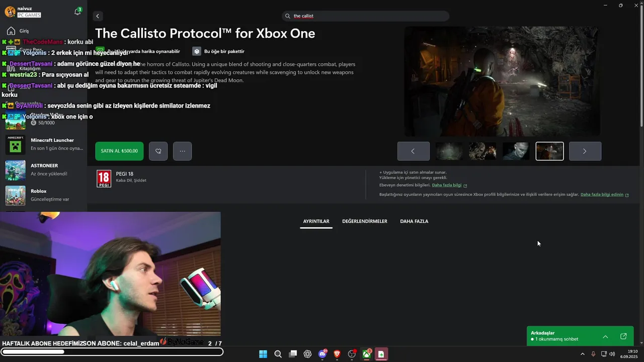Open the Windows Start menu
The height and width of the screenshot is (362, 644).
click(x=263, y=354)
